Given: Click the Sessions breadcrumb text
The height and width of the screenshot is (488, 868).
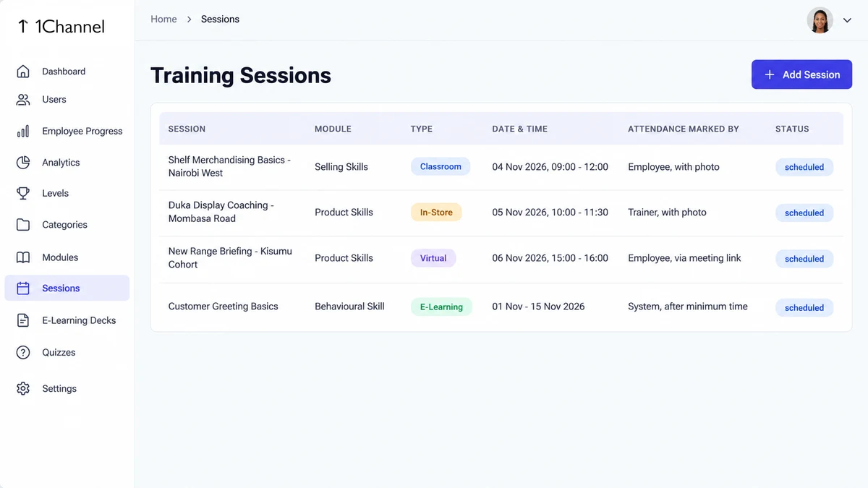Looking at the screenshot, I should click(x=220, y=20).
